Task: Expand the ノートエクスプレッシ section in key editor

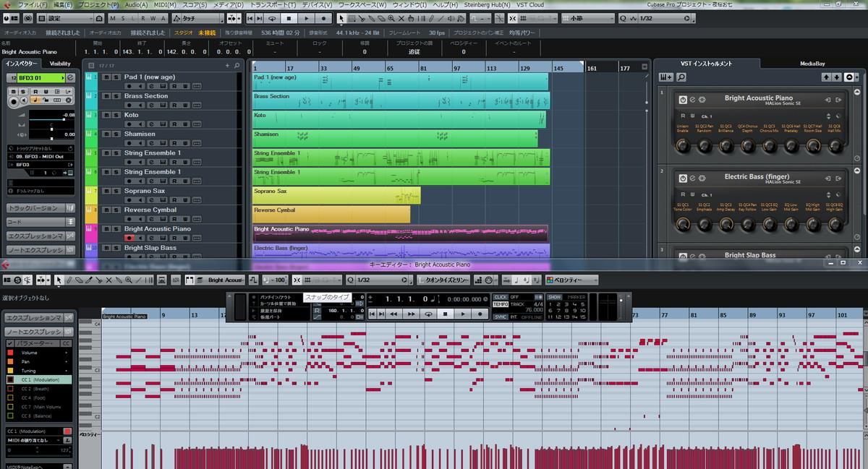Action: pos(41,331)
